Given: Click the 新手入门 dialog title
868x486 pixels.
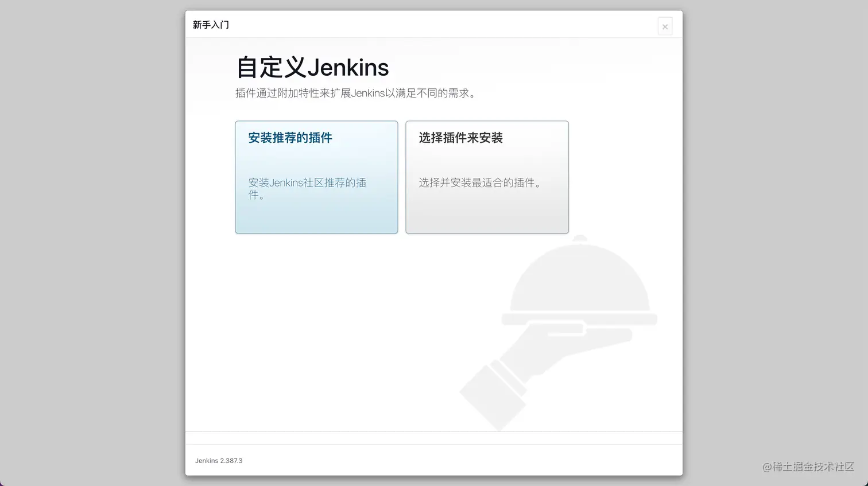Looking at the screenshot, I should tap(211, 25).
